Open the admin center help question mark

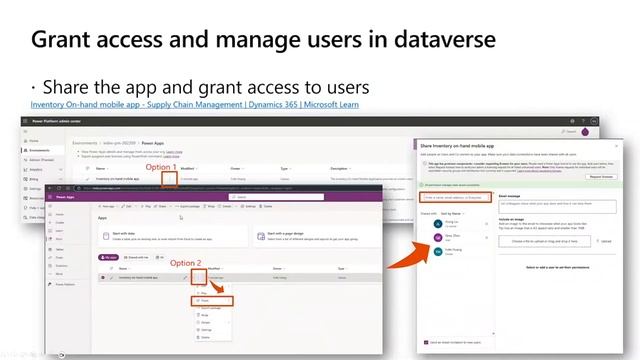(x=583, y=121)
